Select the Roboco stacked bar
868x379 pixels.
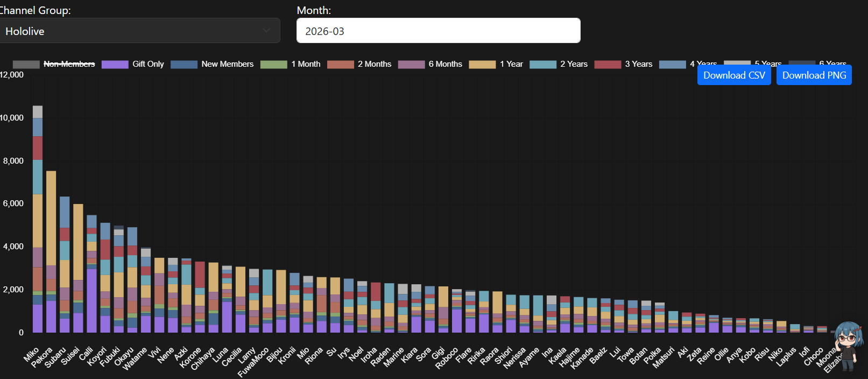457,311
